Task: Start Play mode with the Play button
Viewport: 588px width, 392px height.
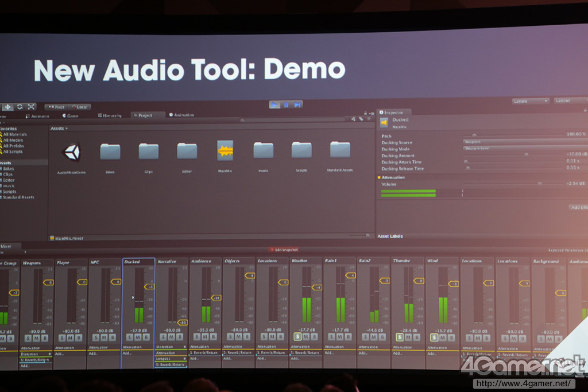Action: pyautogui.click(x=274, y=104)
